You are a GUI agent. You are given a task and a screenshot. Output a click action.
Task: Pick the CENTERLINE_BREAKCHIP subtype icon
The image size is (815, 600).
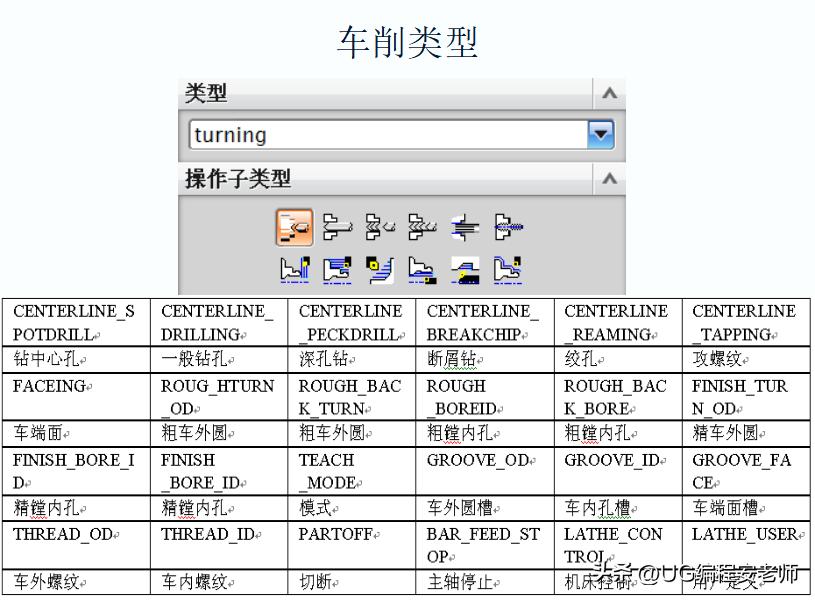(x=422, y=226)
